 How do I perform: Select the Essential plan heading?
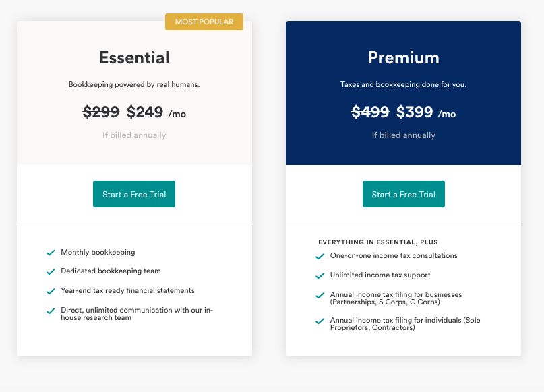click(x=134, y=57)
